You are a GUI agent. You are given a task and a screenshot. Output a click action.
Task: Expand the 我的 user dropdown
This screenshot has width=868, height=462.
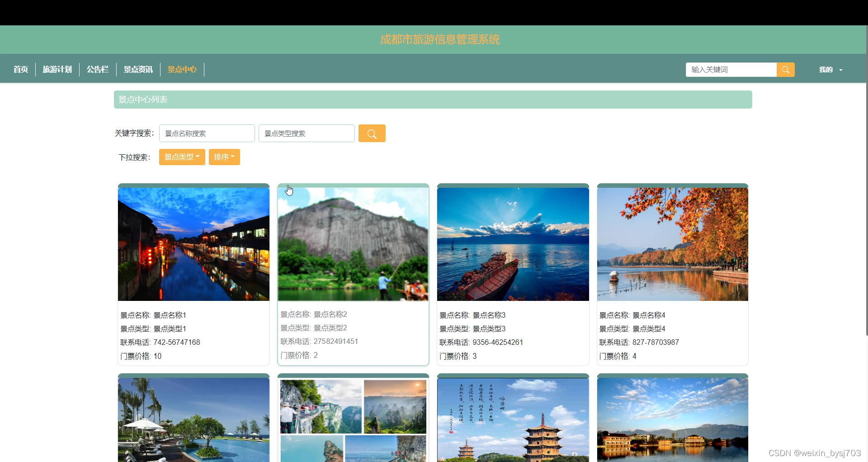(x=830, y=70)
